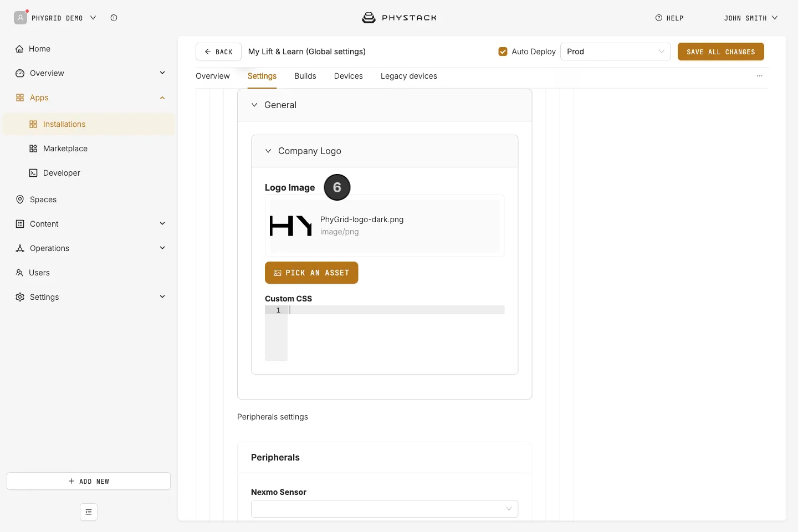Click the Operations network icon
Screen dimensions: 798x532
[20, 248]
